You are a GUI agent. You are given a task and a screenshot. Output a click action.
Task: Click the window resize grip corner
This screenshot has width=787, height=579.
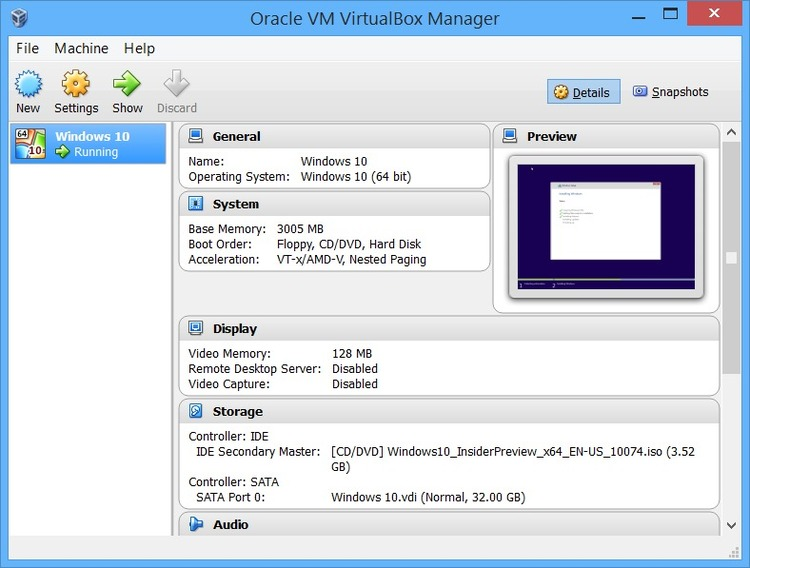[734, 552]
